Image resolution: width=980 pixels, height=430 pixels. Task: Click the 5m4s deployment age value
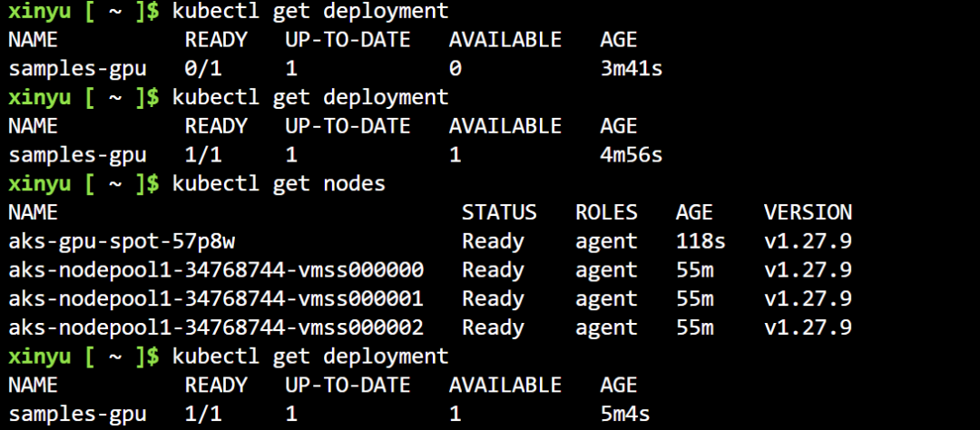click(625, 415)
